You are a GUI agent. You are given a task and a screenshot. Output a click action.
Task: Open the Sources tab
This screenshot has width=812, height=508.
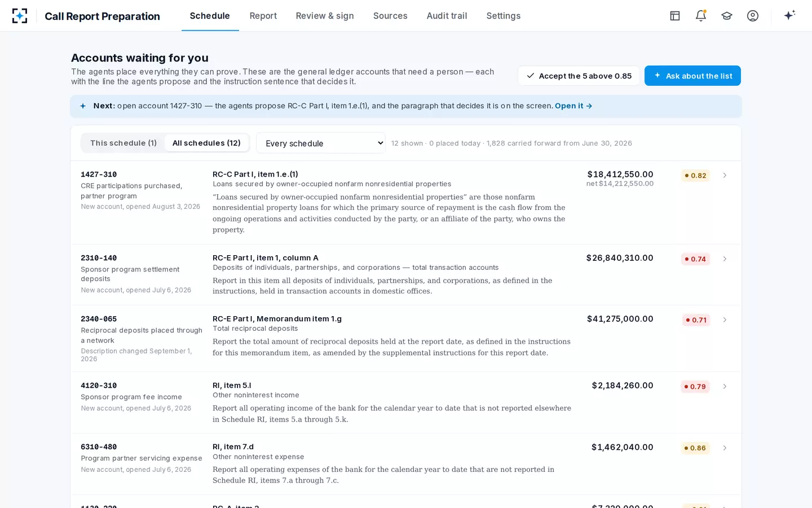click(390, 16)
